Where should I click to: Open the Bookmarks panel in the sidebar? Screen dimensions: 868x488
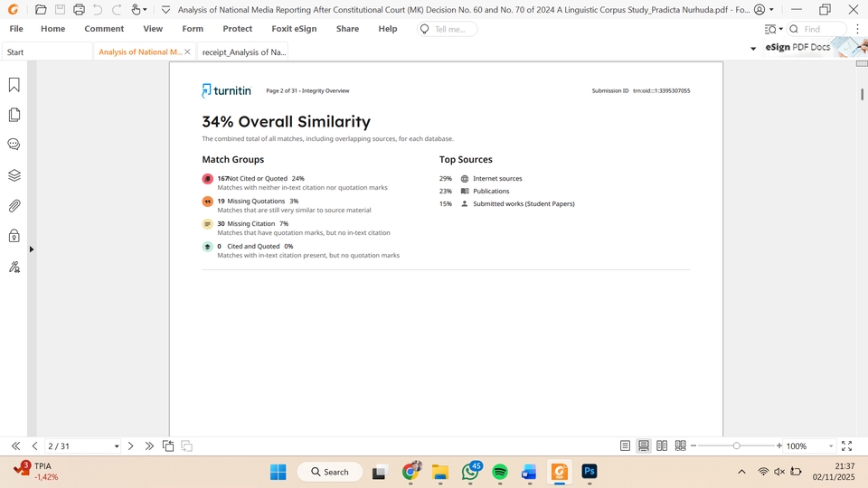(14, 85)
